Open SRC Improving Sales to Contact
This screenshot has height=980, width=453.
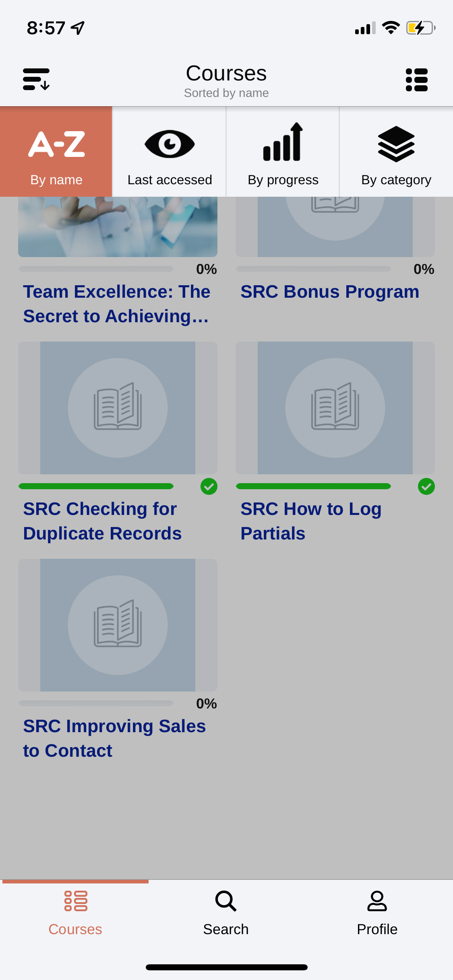coord(114,738)
